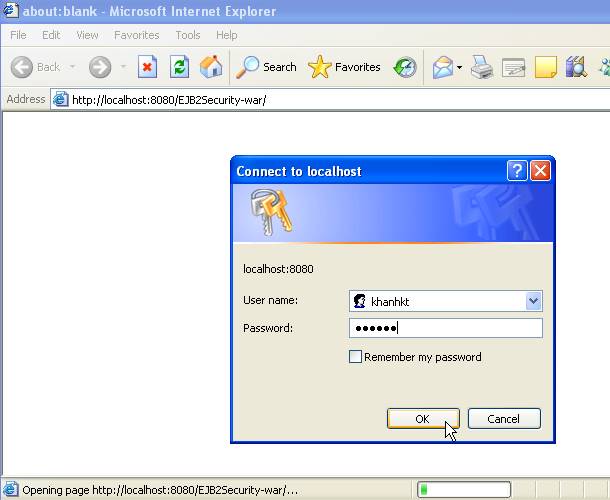The width and height of the screenshot is (610, 500).
Task: Open the Research books icon
Action: click(x=576, y=67)
